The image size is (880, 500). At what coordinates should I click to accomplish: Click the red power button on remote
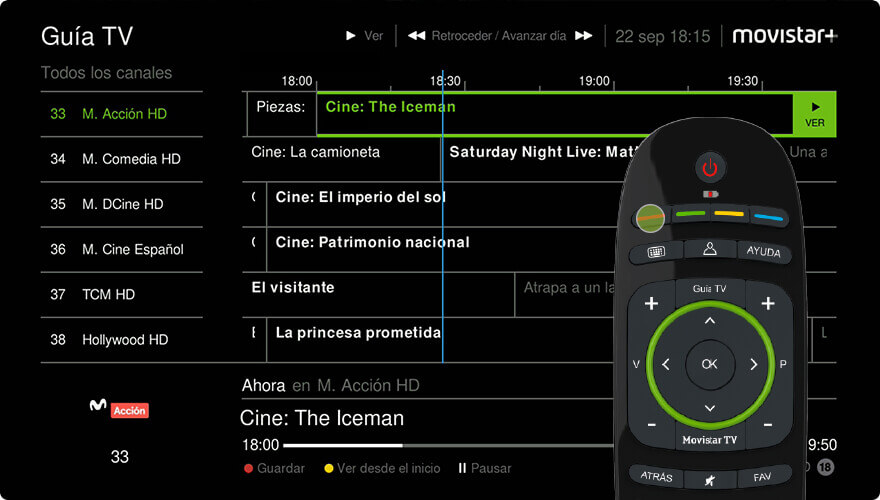[710, 167]
